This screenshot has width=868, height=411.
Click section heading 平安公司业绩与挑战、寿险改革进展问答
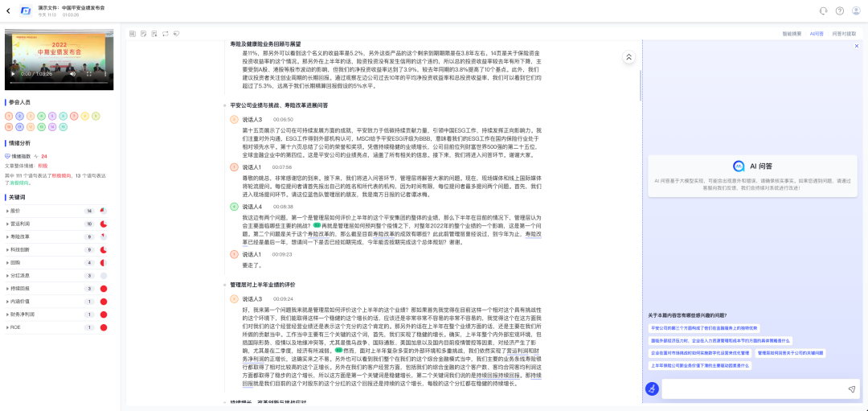point(279,105)
